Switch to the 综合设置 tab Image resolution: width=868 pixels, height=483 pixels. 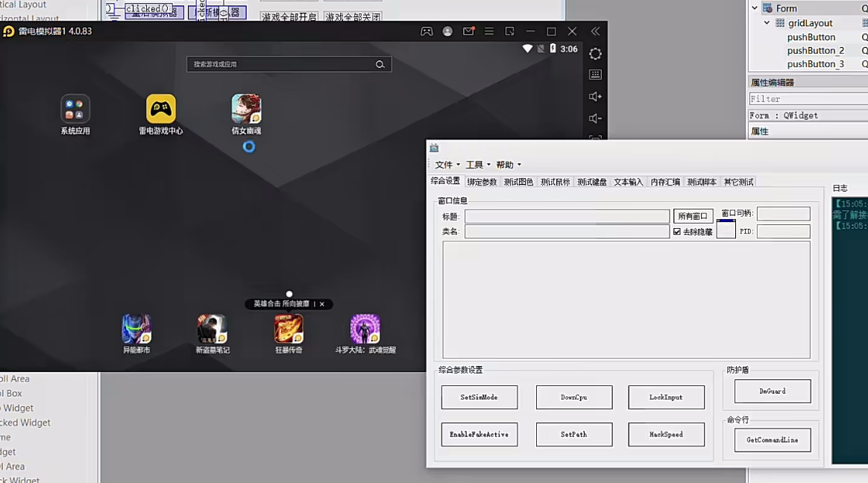click(445, 181)
